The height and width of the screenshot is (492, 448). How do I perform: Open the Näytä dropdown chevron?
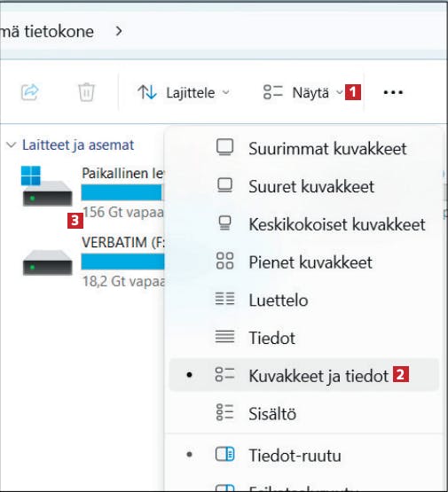(x=340, y=92)
